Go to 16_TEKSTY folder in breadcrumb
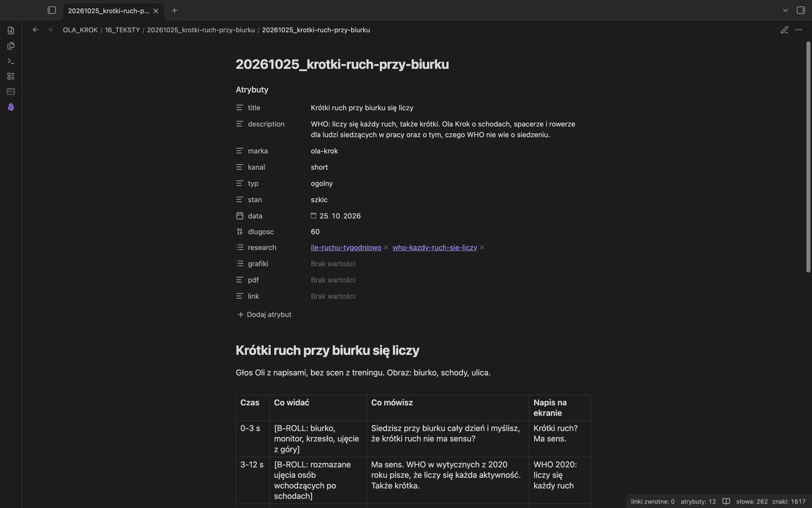Image resolution: width=812 pixels, height=508 pixels. click(122, 30)
